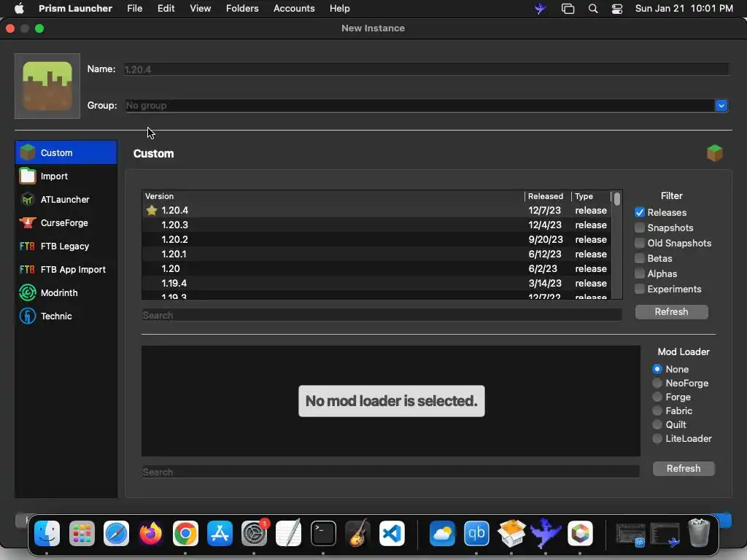Enable the Snapshots filter checkbox
747x560 pixels.
coord(639,227)
